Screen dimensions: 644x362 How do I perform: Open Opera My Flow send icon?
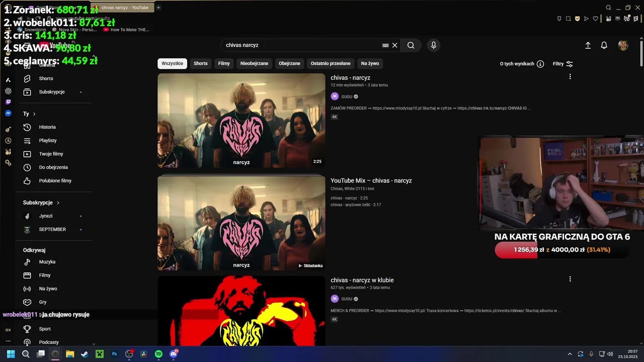pyautogui.click(x=587, y=19)
